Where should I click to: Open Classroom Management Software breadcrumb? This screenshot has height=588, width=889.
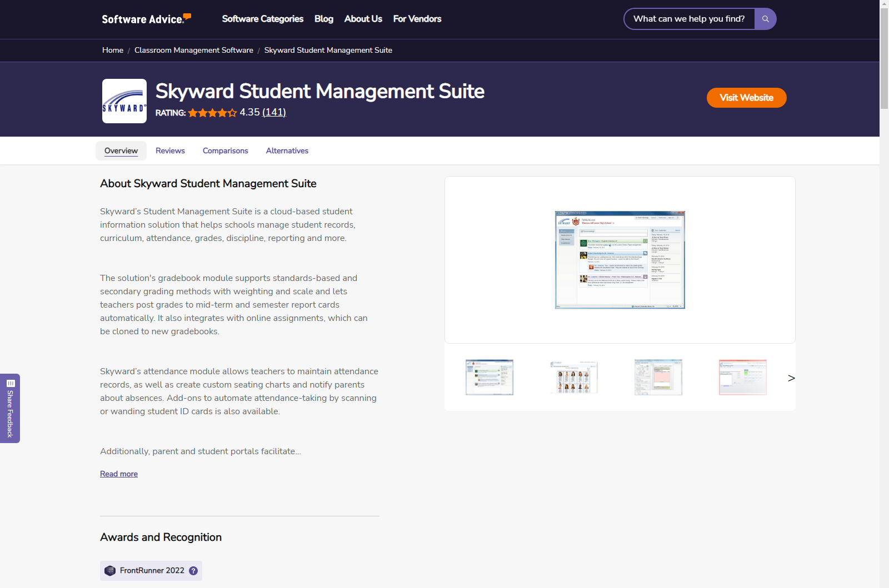194,51
